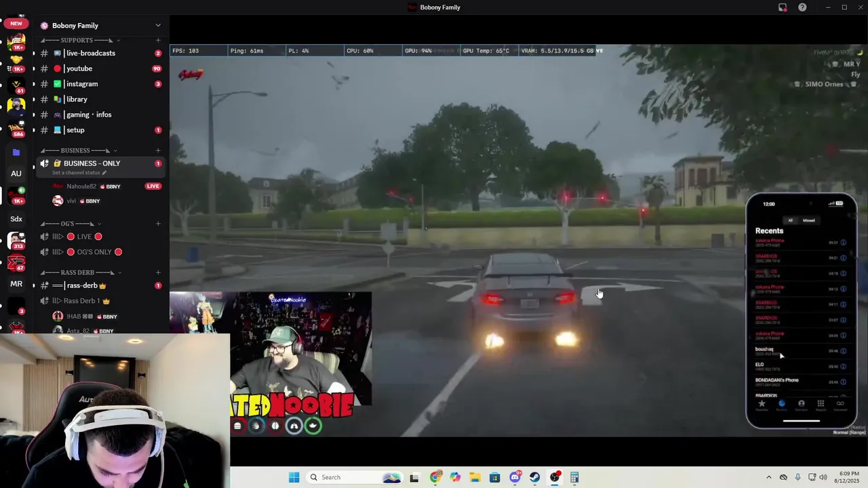Image resolution: width=868 pixels, height=488 pixels.
Task: Open File Explorer from the taskbar
Action: pos(475,477)
